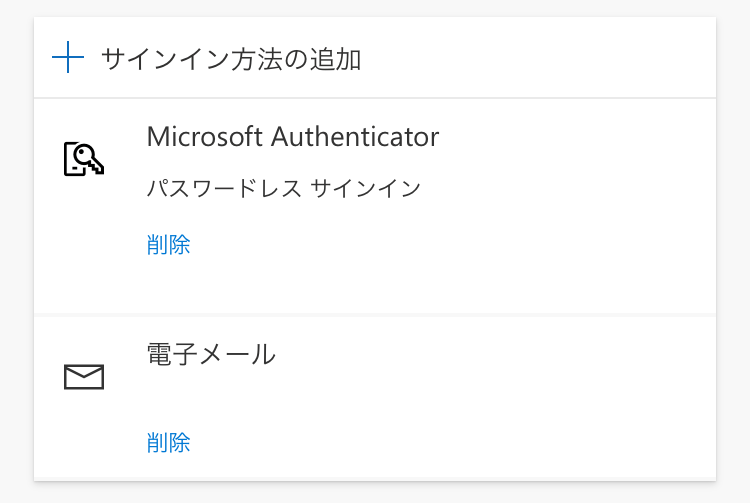Click the blue plus icon
Viewport: 750px width, 503px height.
(x=68, y=57)
